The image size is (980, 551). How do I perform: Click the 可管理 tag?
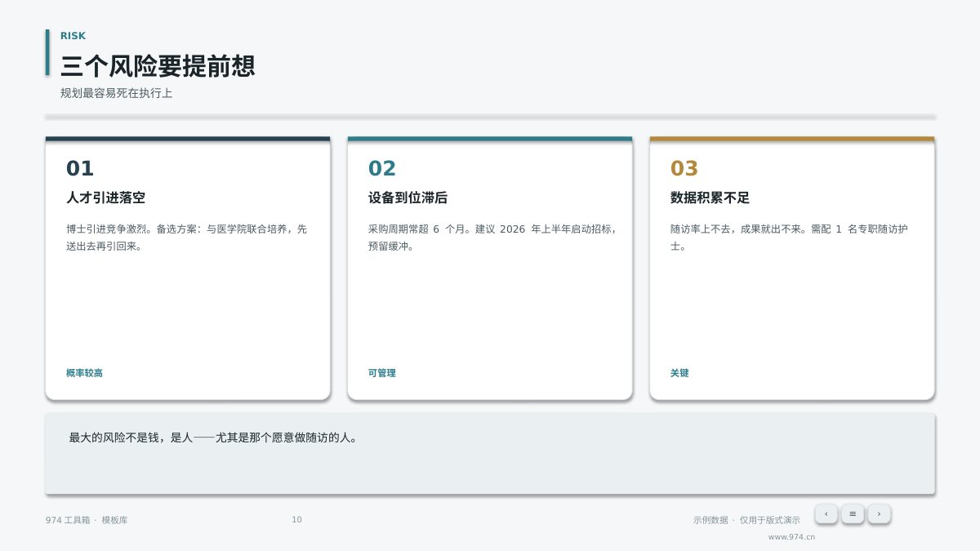click(x=381, y=373)
